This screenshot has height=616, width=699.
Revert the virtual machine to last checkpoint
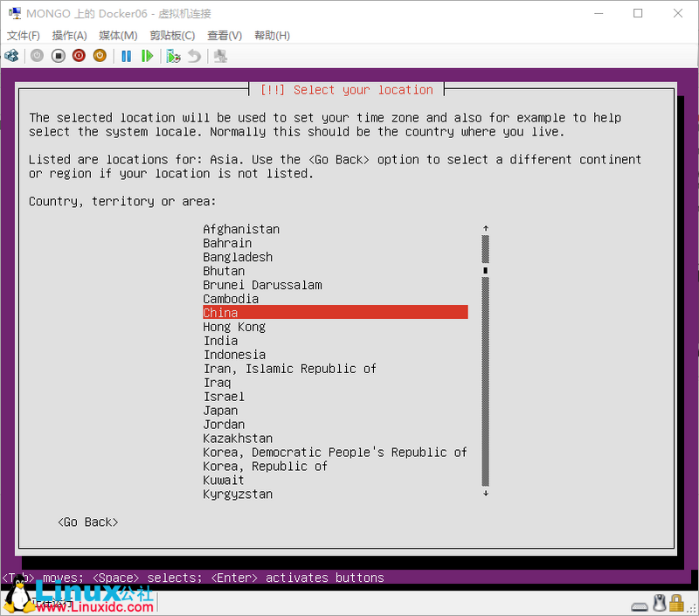[194, 56]
